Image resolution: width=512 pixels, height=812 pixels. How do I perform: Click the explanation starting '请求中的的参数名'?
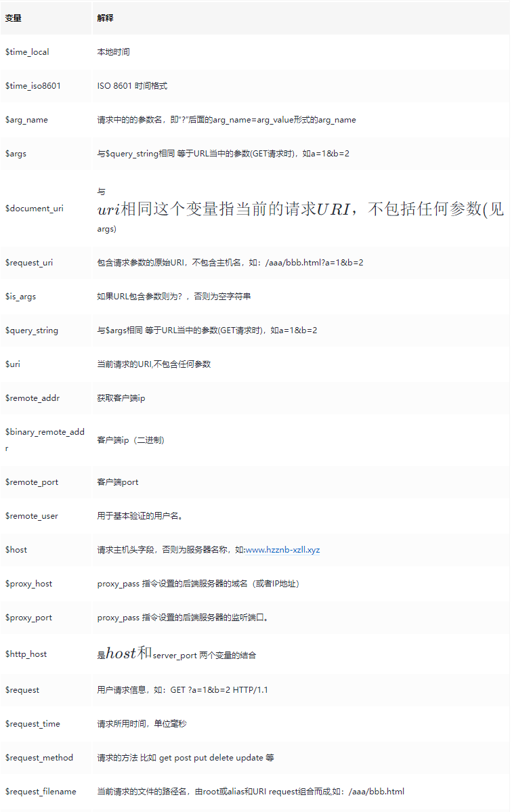pos(226,120)
